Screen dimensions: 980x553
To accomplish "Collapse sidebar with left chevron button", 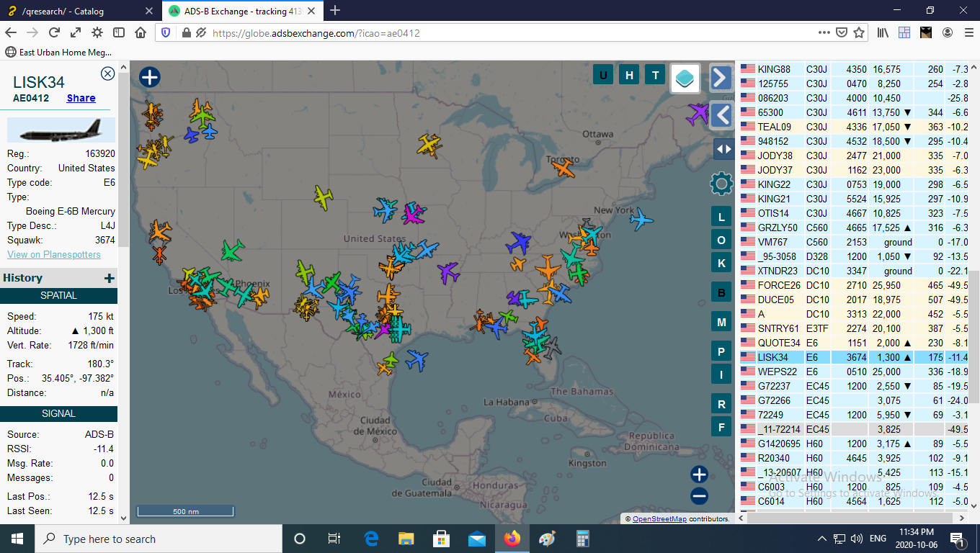I will [721, 114].
